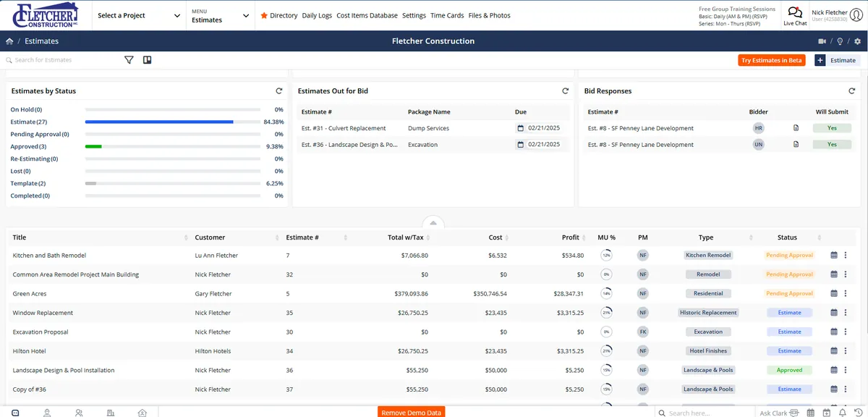The height and width of the screenshot is (417, 868).
Task: Open Daily Logs from top menu
Action: click(x=317, y=15)
